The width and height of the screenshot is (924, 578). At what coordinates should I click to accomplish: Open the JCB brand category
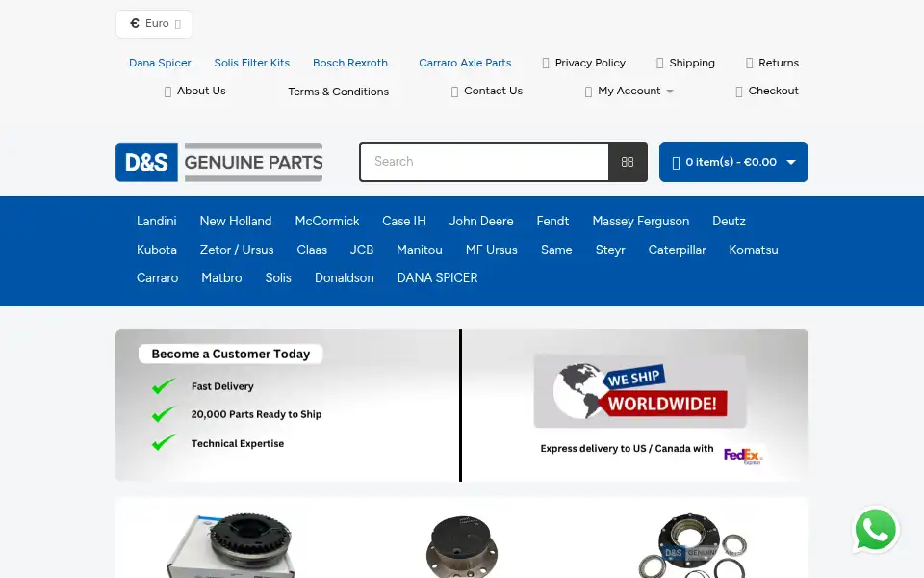362,250
